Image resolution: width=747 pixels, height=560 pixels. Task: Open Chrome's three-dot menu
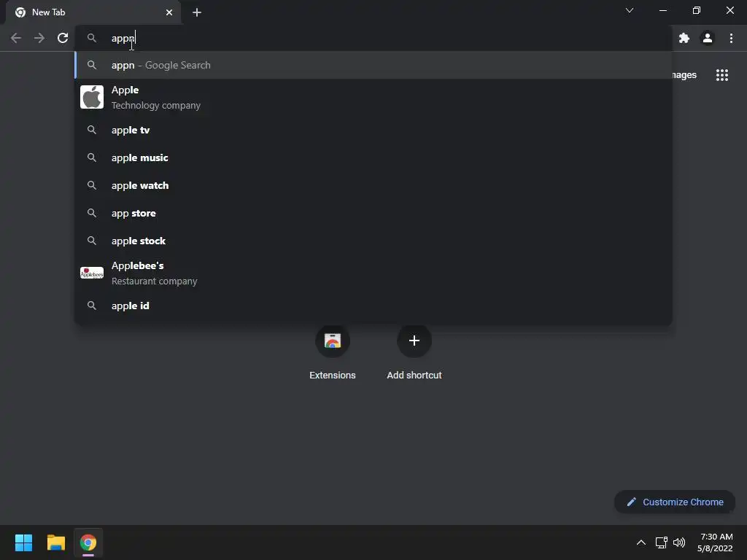pyautogui.click(x=731, y=38)
